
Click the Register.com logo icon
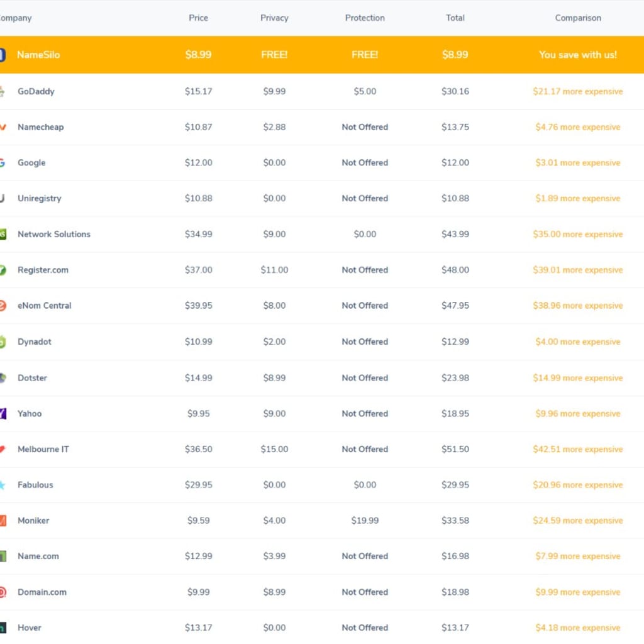click(x=3, y=270)
